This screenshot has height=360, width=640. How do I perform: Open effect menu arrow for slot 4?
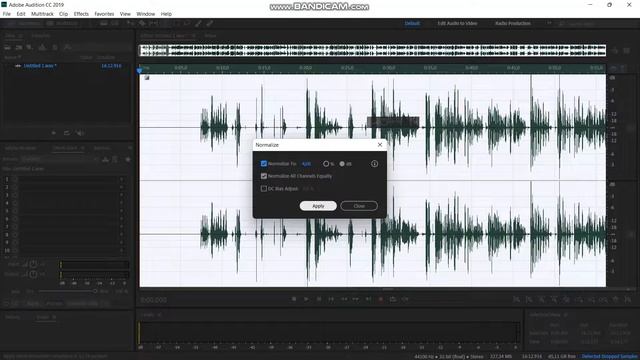122,203
